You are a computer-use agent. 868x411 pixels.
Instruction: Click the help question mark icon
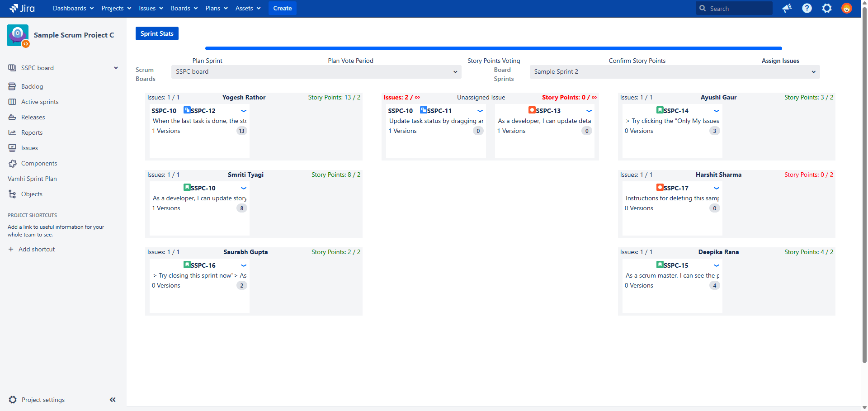coord(807,8)
